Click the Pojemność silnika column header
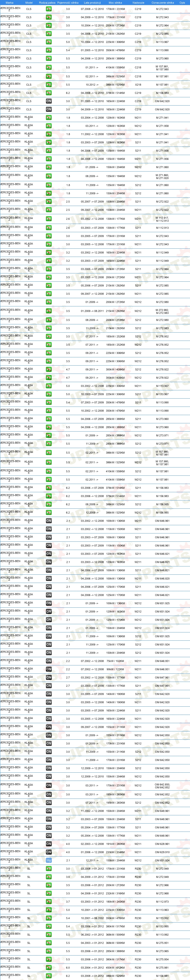190x980 pixels. pyautogui.click(x=68, y=3)
